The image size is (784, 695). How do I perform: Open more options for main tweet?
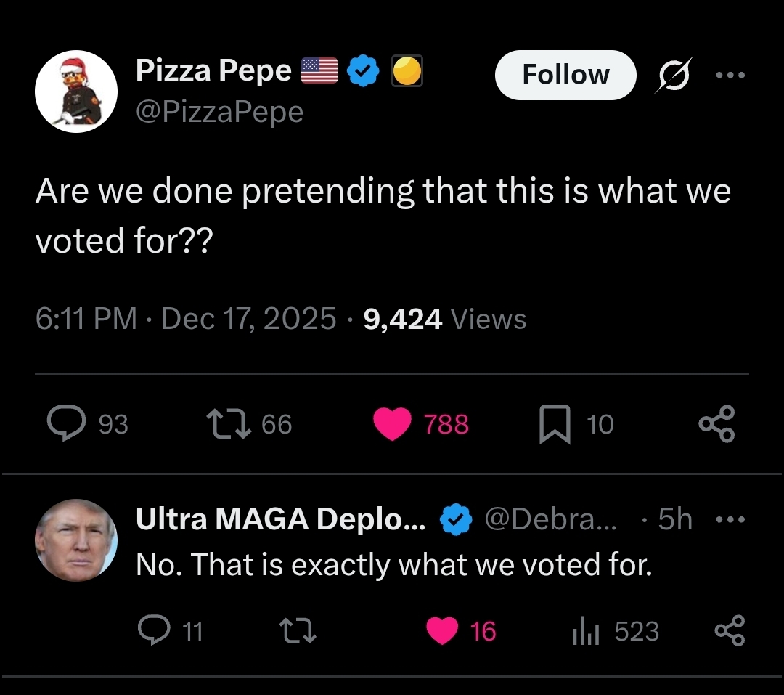tap(730, 75)
